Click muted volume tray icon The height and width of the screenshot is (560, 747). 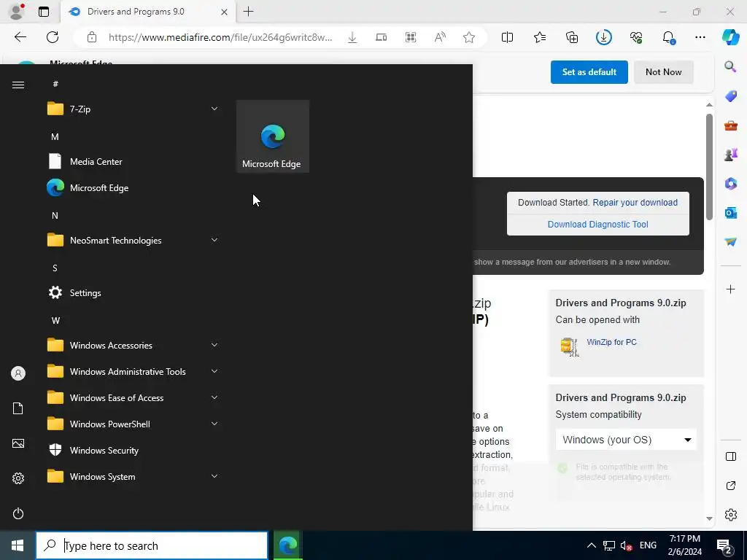(626, 545)
